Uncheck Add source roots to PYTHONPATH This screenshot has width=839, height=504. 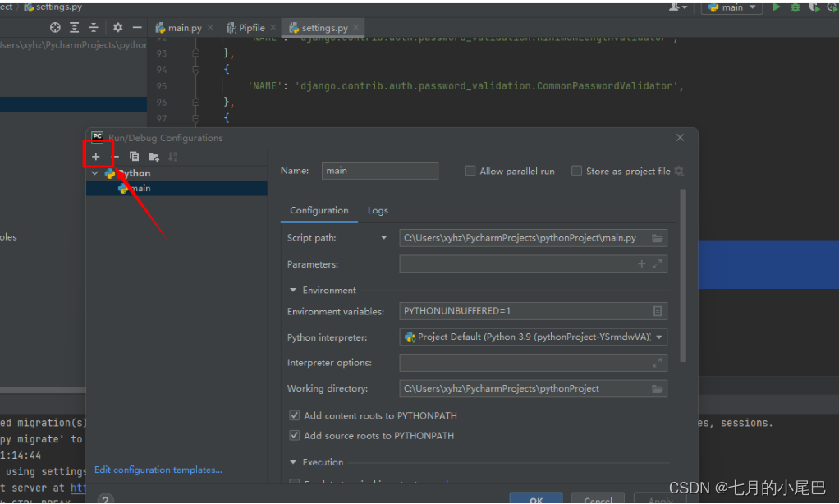click(x=294, y=436)
